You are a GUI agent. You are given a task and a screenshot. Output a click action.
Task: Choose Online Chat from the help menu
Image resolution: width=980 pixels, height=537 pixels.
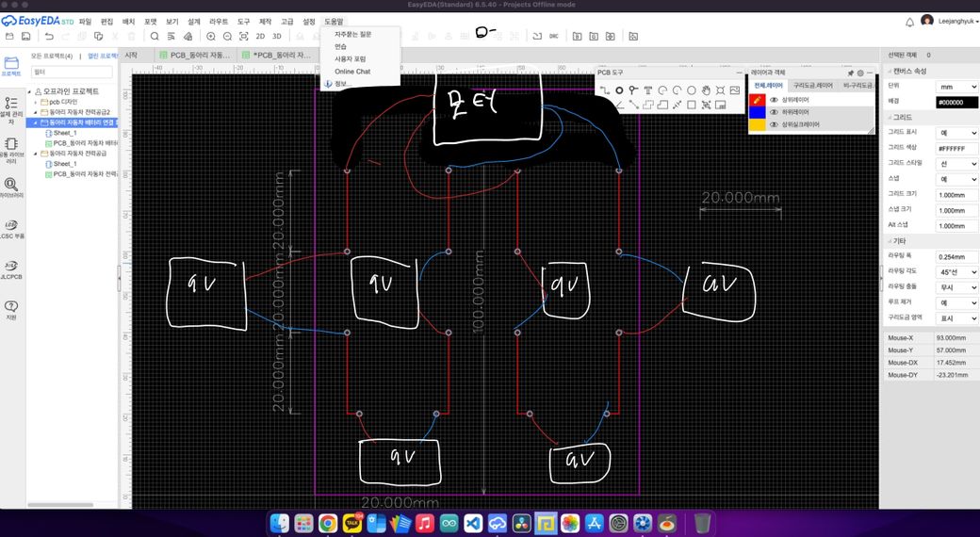(352, 72)
